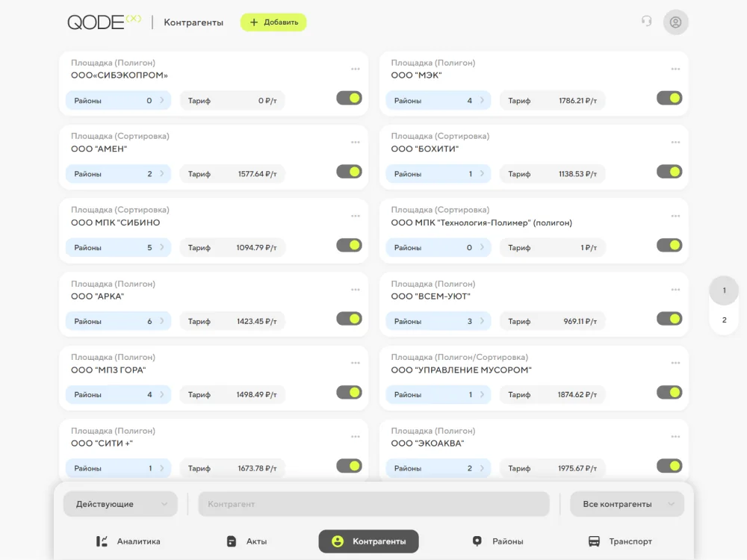Click the Добавить button
The height and width of the screenshot is (560, 747).
pos(273,22)
